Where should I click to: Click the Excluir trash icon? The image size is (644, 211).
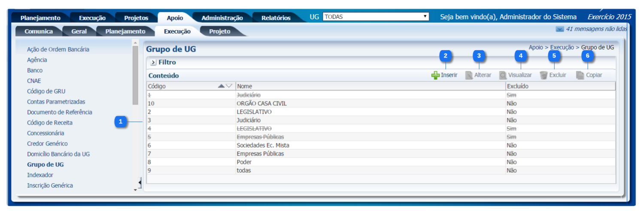(x=544, y=75)
